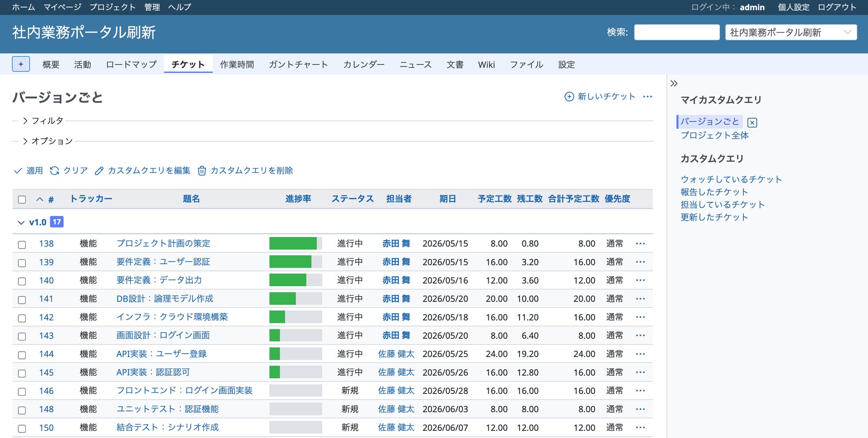
Task: Expand the オプション section
Action: point(47,141)
